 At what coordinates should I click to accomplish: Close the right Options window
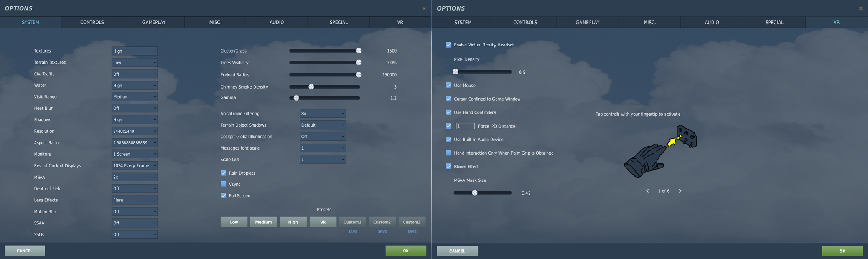tap(861, 8)
